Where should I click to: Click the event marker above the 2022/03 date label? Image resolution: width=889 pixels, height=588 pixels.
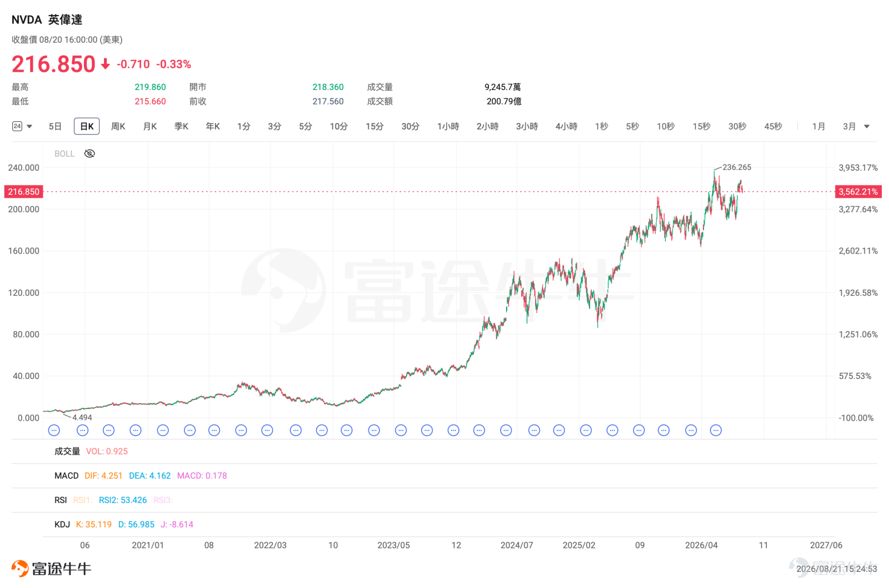pyautogui.click(x=267, y=430)
